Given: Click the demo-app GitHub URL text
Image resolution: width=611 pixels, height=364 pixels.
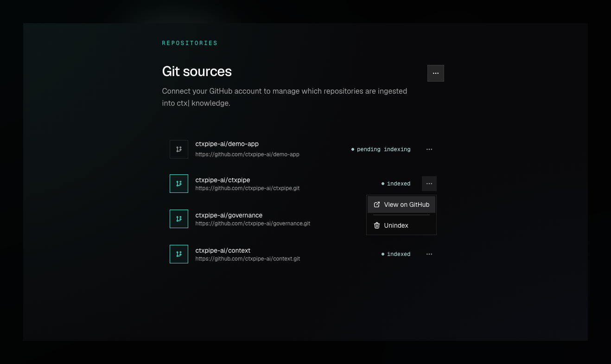Looking at the screenshot, I should point(248,154).
